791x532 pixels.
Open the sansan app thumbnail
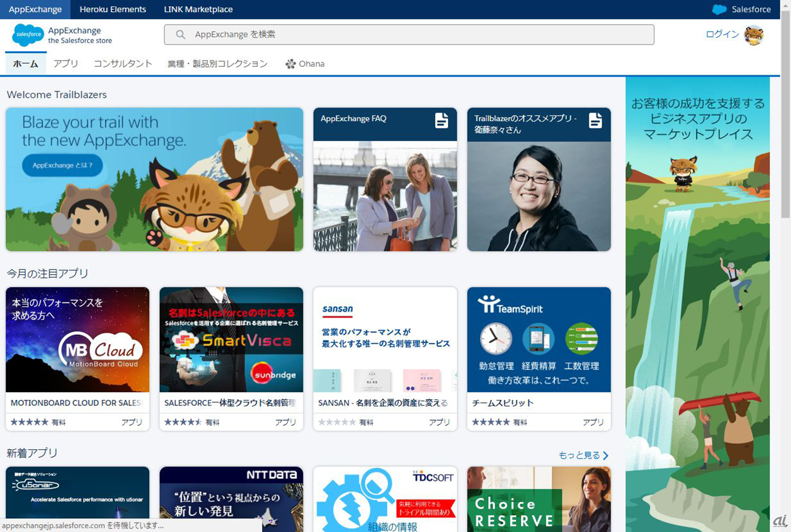tap(385, 340)
